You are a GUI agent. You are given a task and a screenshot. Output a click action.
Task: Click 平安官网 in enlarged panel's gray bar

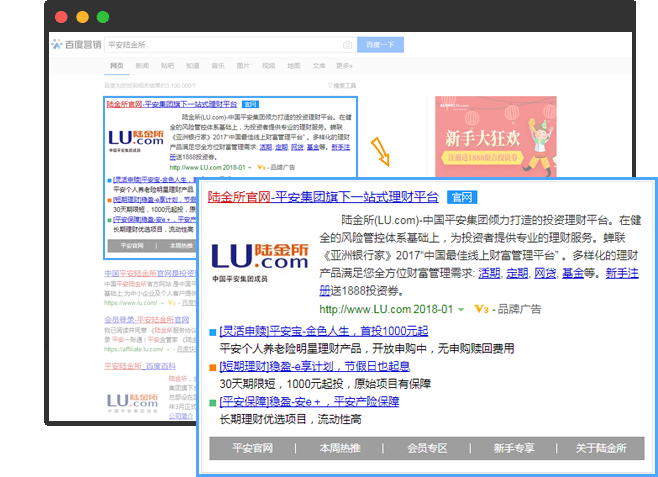(253, 448)
